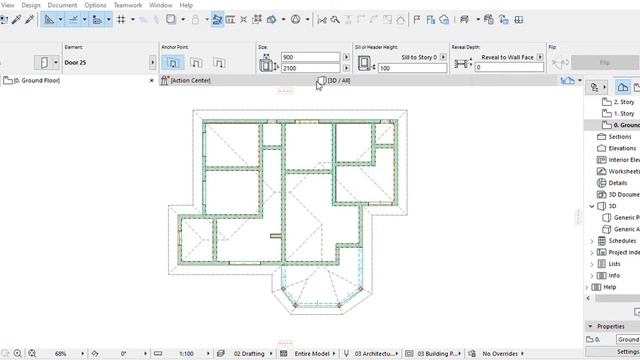Select the syringe Inject Parameters tool
640x360 pixels.
click(x=29, y=19)
